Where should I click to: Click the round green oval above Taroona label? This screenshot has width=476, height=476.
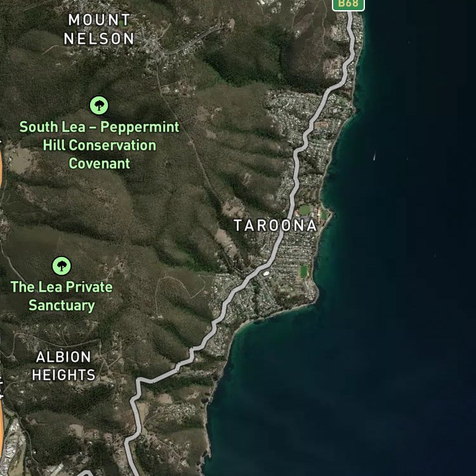pyautogui.click(x=305, y=210)
